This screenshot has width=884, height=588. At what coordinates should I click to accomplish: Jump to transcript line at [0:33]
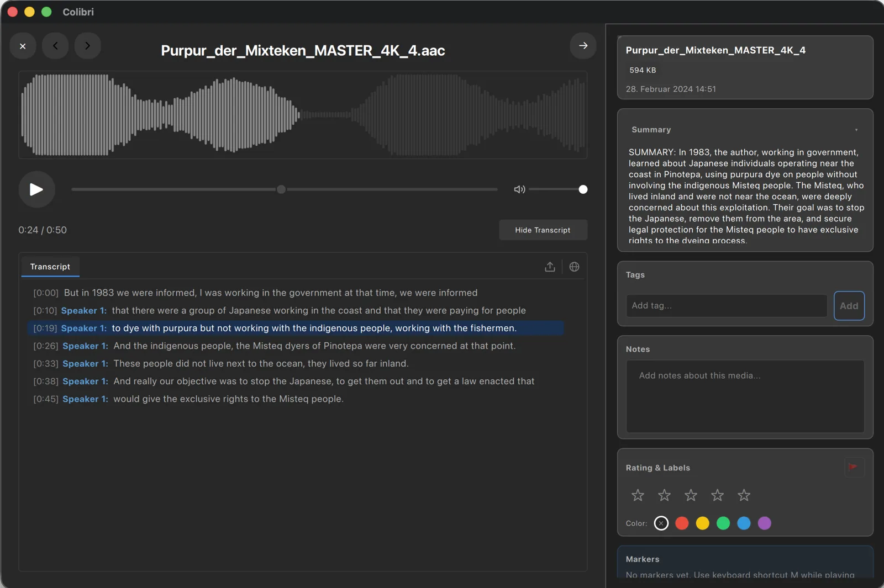click(x=296, y=363)
